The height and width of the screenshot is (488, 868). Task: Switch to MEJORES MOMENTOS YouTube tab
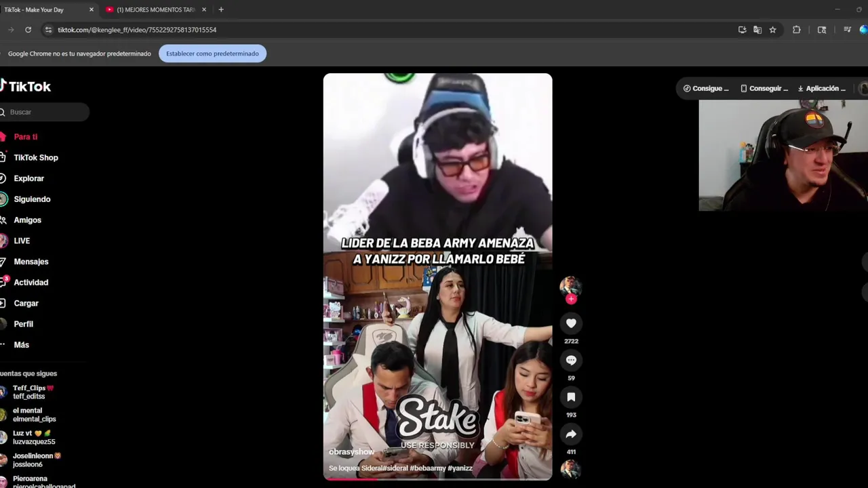(x=156, y=9)
